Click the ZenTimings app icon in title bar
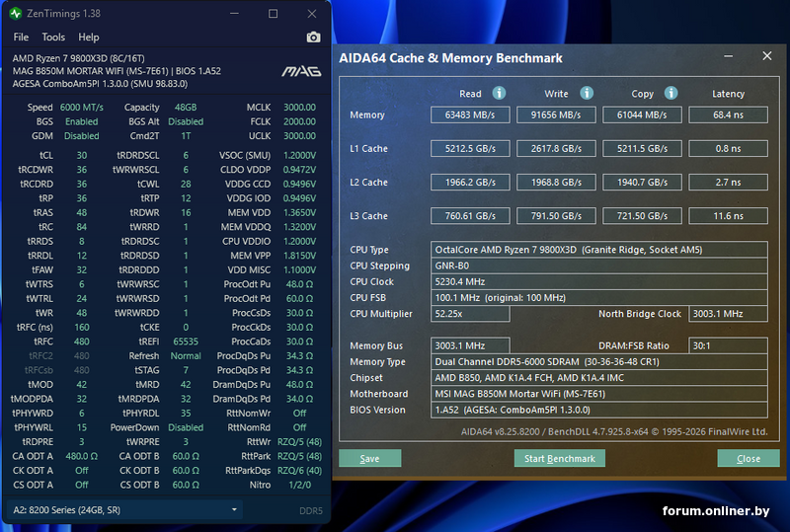This screenshot has height=532, width=790. [x=16, y=14]
